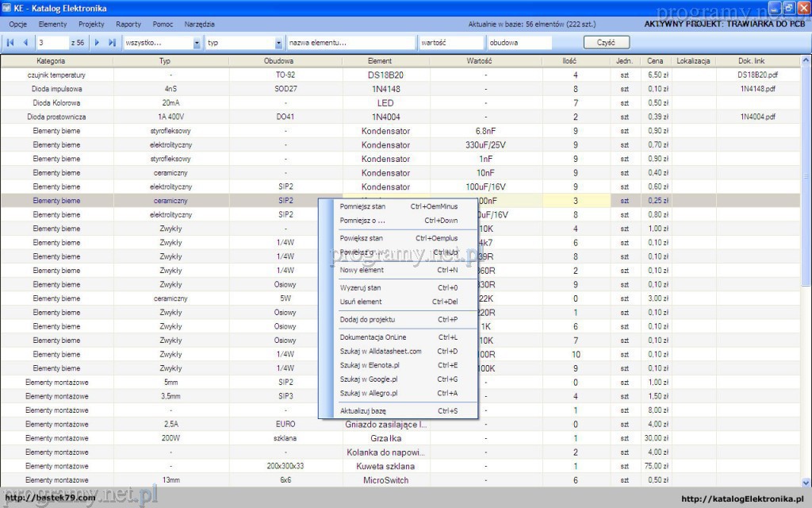Viewport: 812px width, 508px height.
Task: Click the 'wartość' filter field
Action: pos(451,43)
